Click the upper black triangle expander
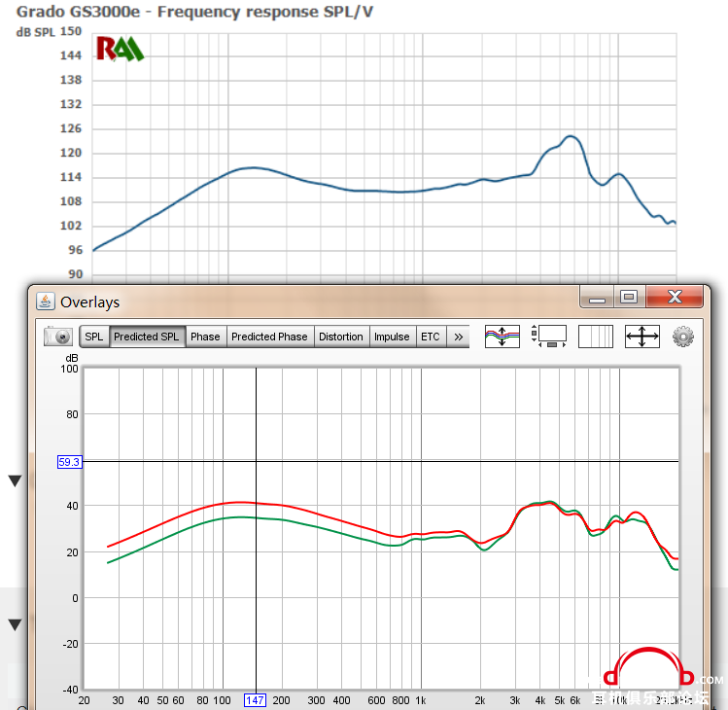Image resolution: width=728 pixels, height=710 pixels. [15, 480]
